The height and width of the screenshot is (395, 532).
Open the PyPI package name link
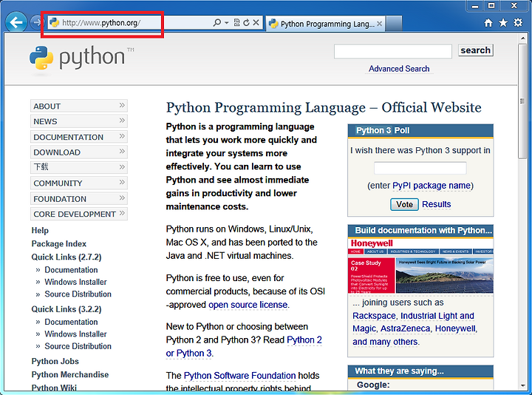432,186
